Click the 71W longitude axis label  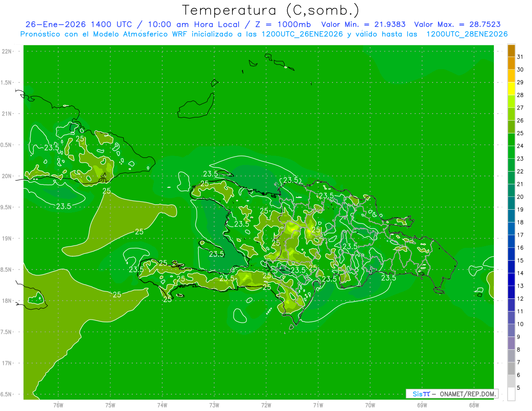(318, 405)
